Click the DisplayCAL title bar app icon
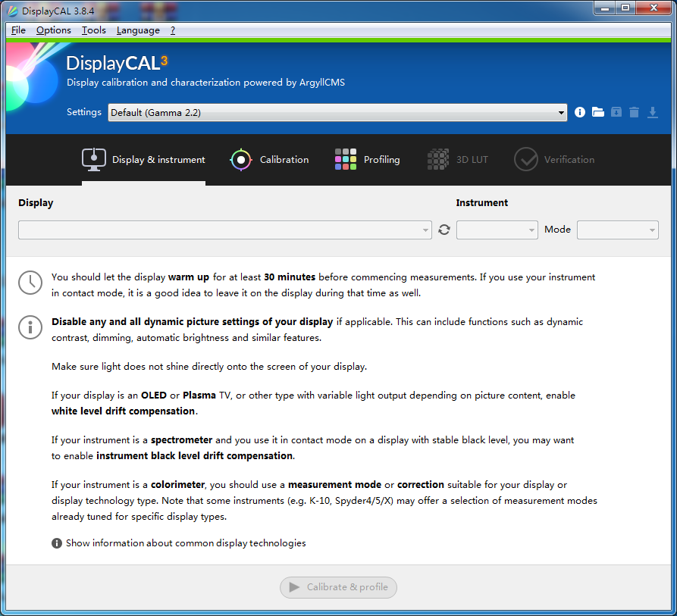Image resolution: width=677 pixels, height=616 pixels. (13, 11)
